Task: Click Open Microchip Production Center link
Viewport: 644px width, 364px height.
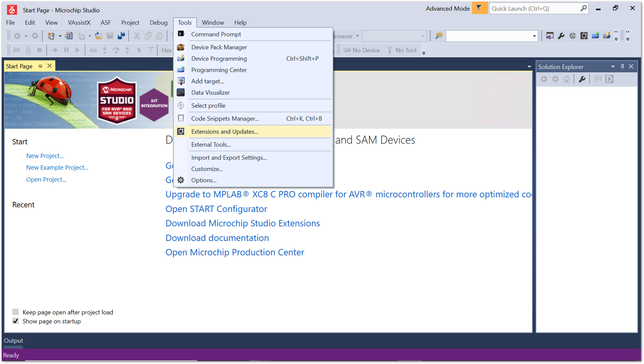Action: [235, 252]
